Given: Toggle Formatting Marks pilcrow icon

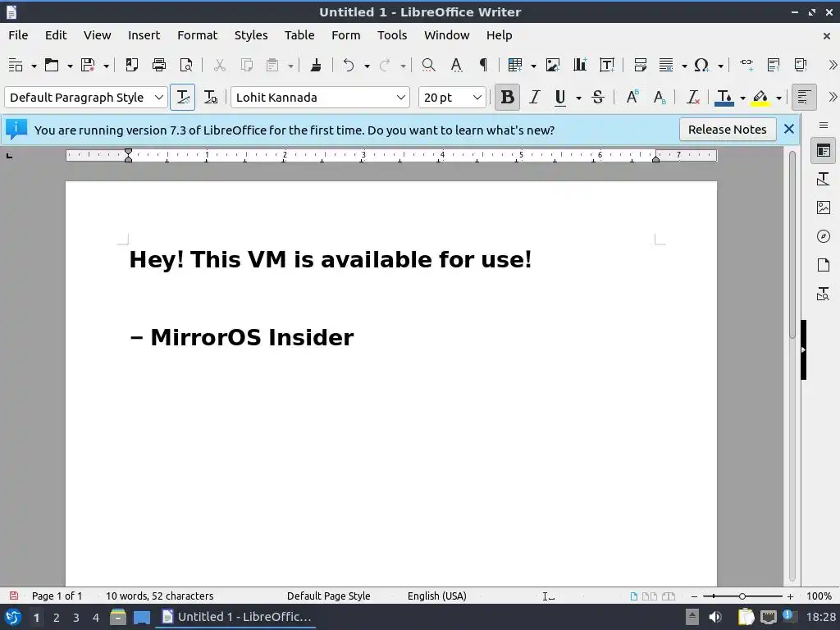Looking at the screenshot, I should pos(483,66).
